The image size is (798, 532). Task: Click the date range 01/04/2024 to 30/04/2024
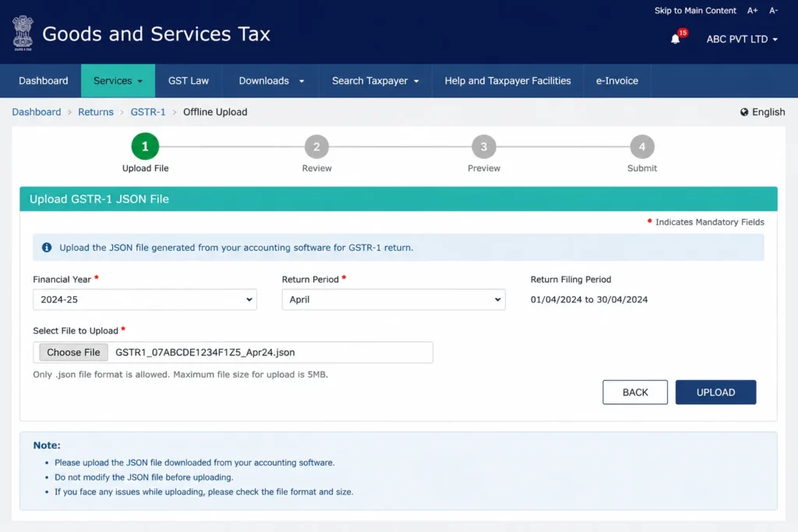[589, 300]
